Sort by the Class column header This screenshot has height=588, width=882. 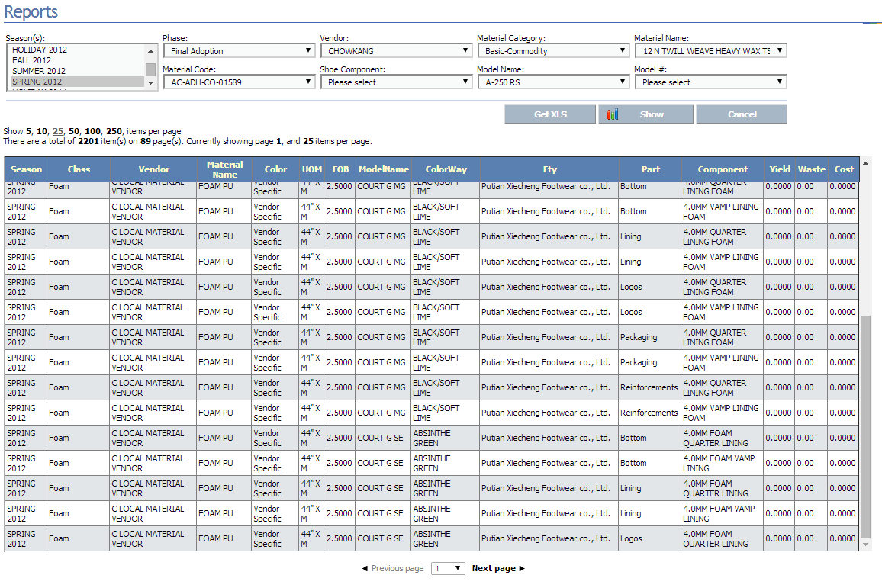(79, 169)
